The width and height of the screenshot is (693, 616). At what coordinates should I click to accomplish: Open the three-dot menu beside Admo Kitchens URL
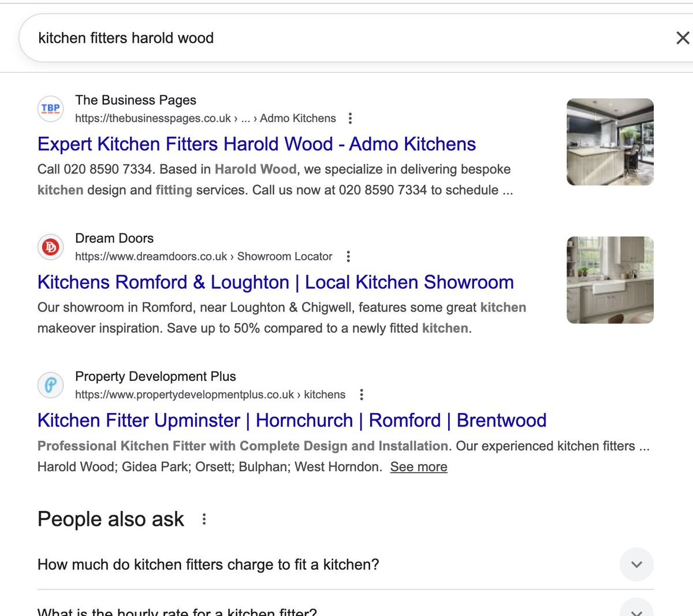point(350,118)
